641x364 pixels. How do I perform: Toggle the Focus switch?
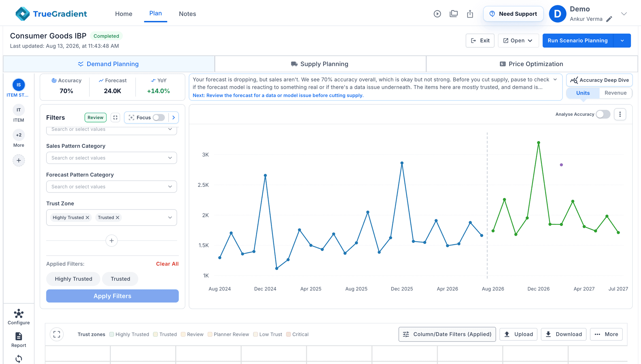click(159, 117)
